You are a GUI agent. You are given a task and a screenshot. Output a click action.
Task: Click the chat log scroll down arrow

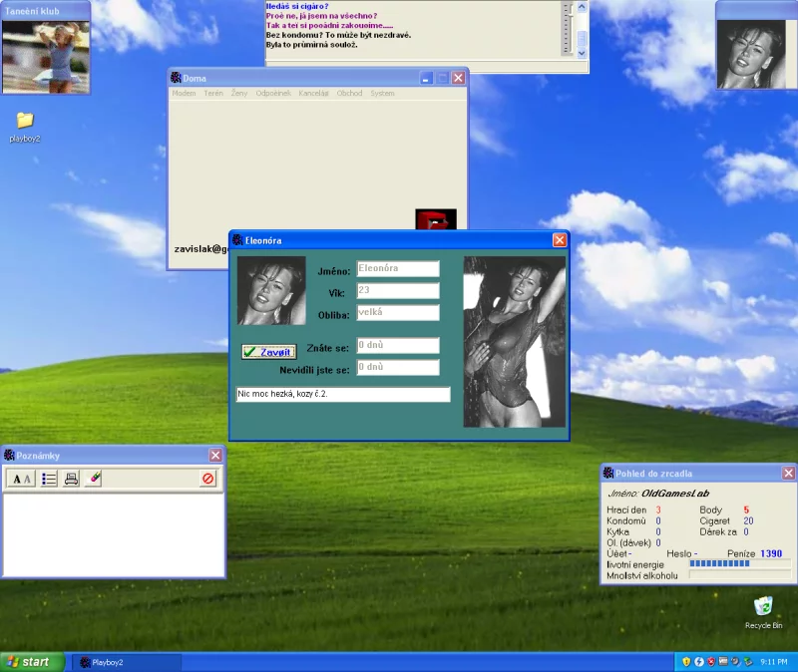coord(582,53)
